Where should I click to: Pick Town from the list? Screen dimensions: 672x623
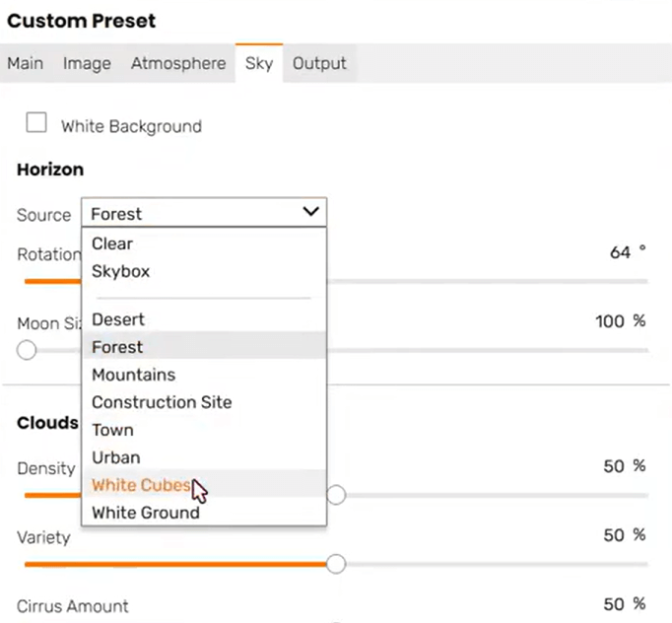tap(112, 430)
